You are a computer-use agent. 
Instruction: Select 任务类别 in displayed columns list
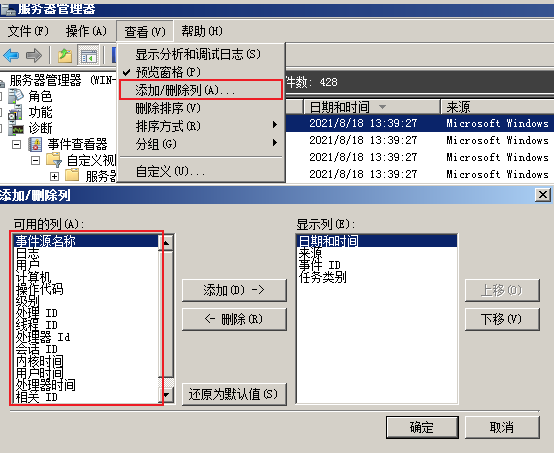coord(377,277)
